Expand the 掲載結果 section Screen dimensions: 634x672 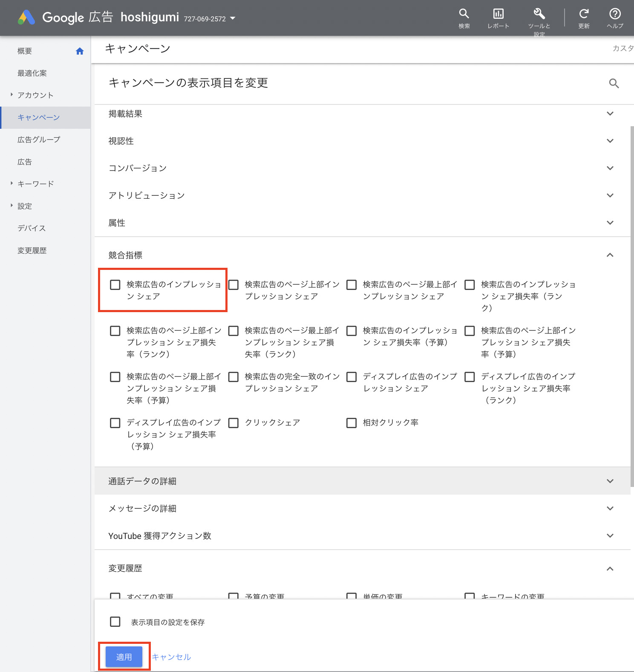(610, 114)
